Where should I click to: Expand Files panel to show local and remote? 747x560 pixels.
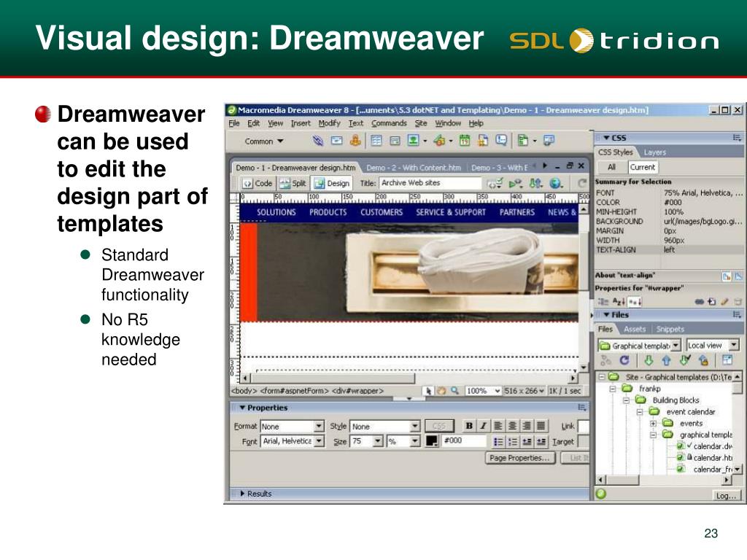point(727,360)
